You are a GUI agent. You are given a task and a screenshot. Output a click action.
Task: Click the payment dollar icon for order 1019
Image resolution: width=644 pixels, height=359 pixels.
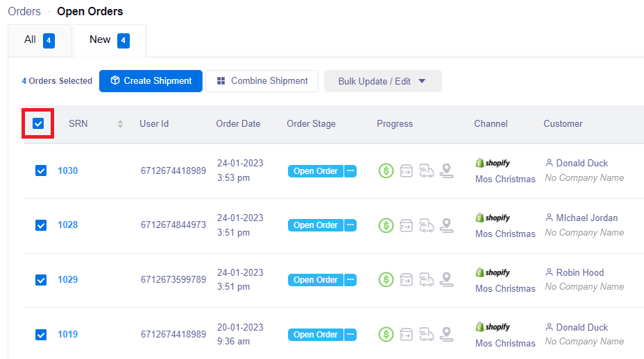386,334
